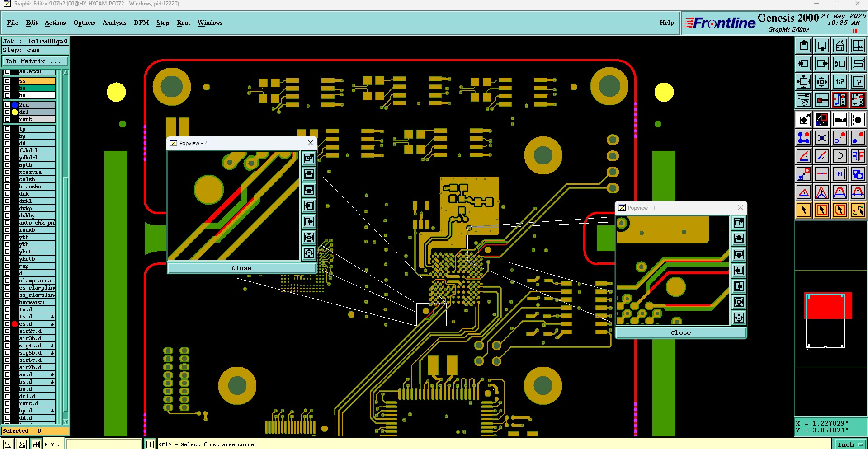The image size is (868, 449).
Task: Open the DFM menu
Action: (x=141, y=23)
